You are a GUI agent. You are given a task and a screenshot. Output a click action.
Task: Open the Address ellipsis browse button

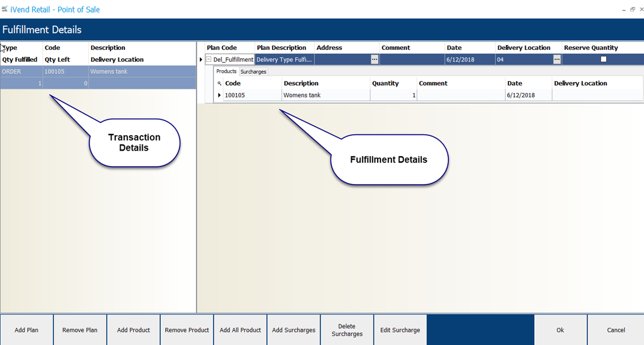click(x=375, y=59)
